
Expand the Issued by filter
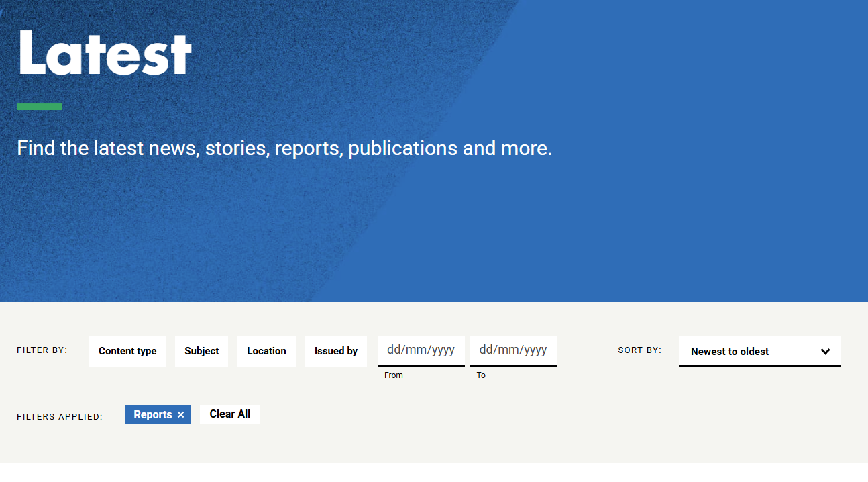click(336, 351)
